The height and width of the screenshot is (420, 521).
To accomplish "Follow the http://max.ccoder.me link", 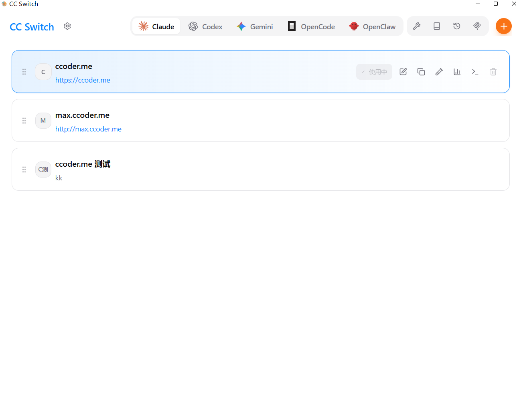I will (x=88, y=129).
